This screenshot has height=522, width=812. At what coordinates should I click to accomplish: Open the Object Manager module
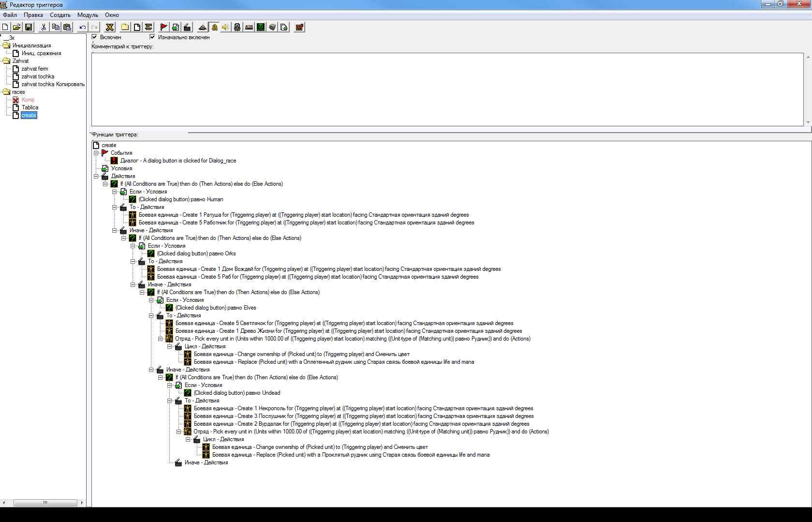[272, 27]
